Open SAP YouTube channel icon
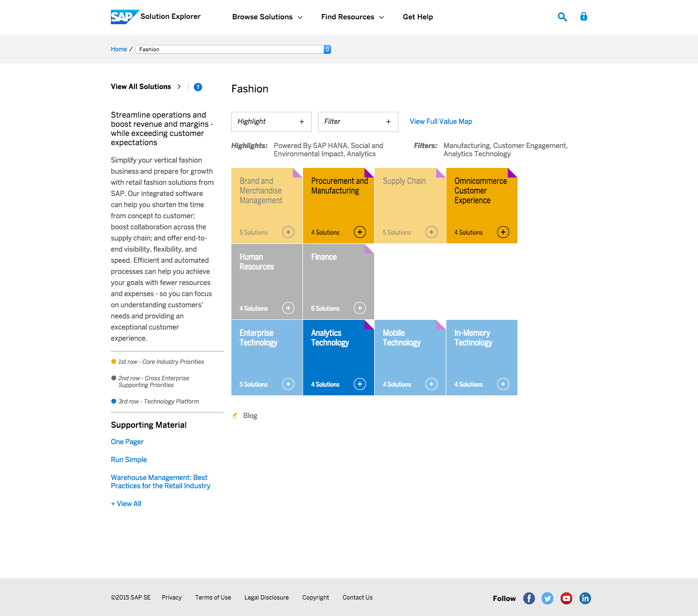The height and width of the screenshot is (616, 698). pyautogui.click(x=566, y=599)
